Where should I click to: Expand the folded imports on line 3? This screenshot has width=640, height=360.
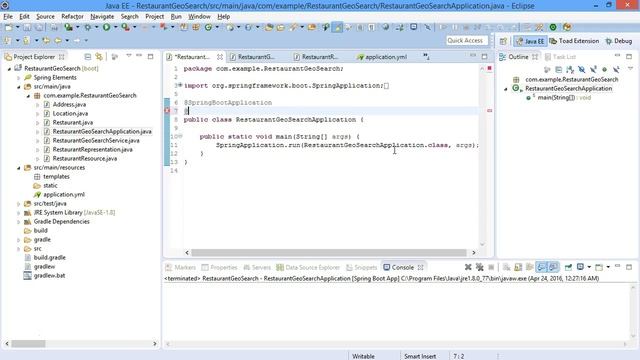(180, 85)
